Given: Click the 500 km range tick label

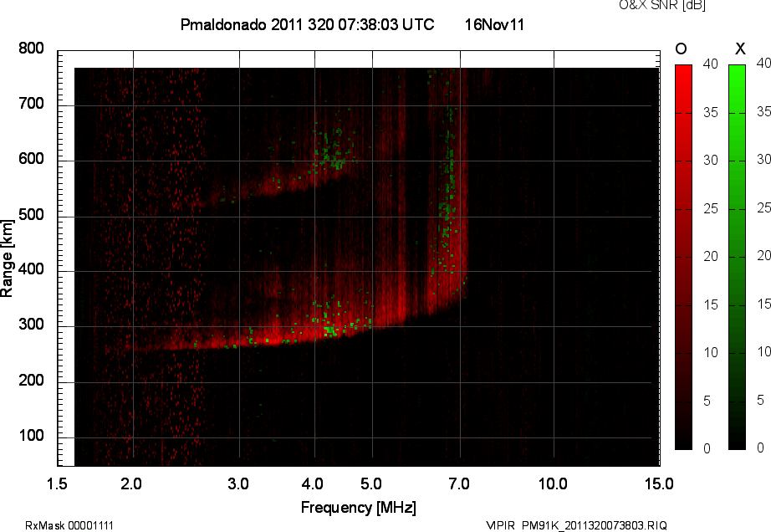Looking at the screenshot, I should pyautogui.click(x=31, y=214).
